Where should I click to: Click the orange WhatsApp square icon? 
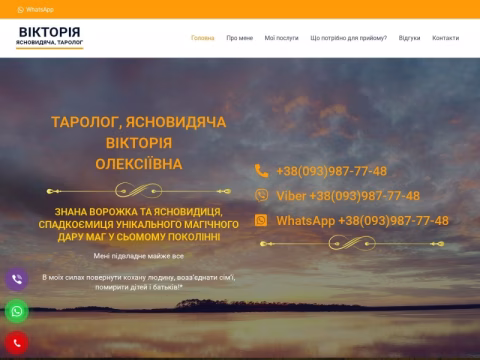(x=261, y=220)
